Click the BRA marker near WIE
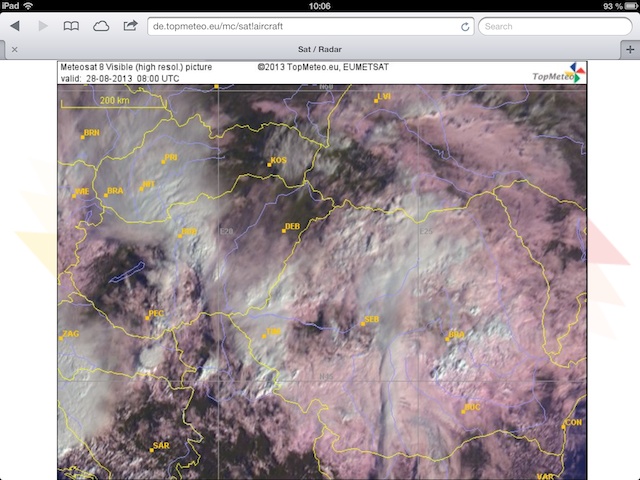 [x=106, y=195]
